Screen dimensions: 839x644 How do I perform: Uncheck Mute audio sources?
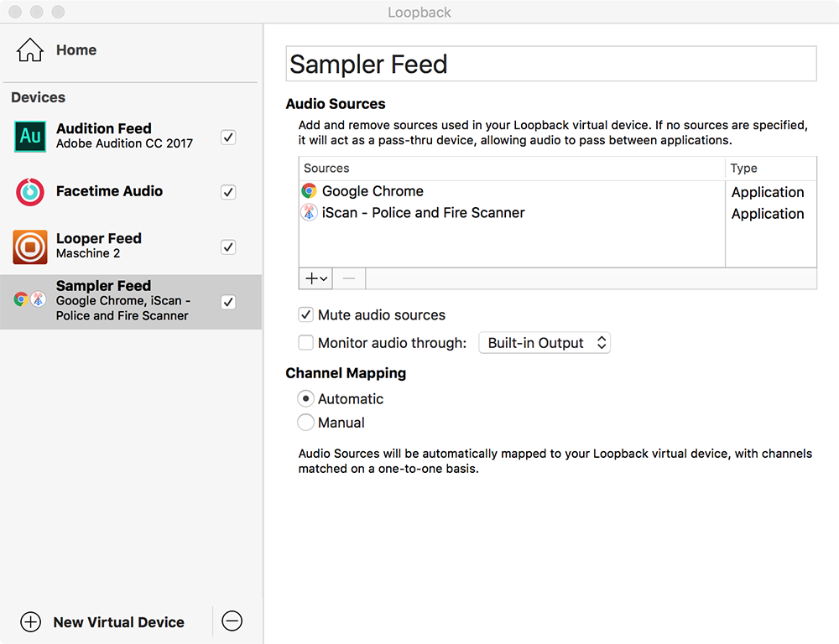click(x=305, y=314)
